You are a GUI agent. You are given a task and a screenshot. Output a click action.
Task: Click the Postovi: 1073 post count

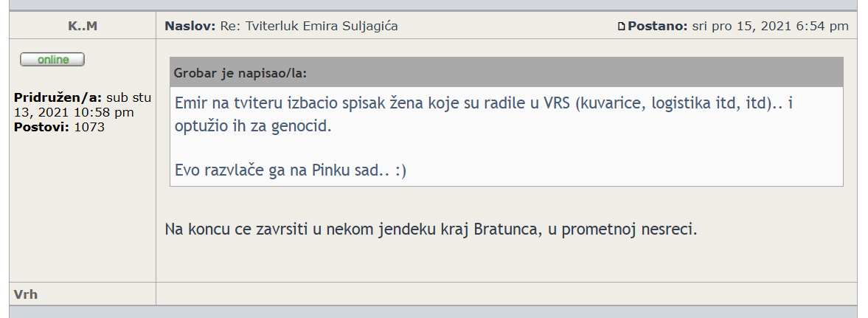59,127
